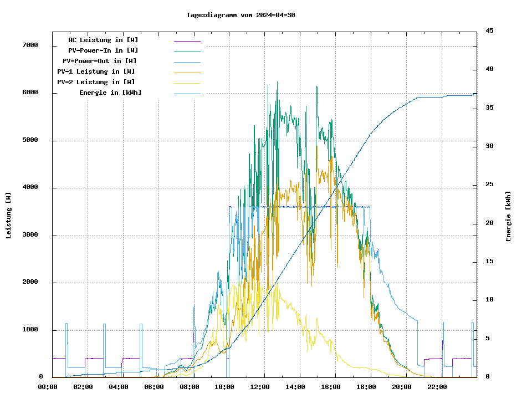This screenshot has height=399, width=532.
Task: Click the chart title Tagesdiagramm vom 2024-04-30
Action: click(241, 15)
